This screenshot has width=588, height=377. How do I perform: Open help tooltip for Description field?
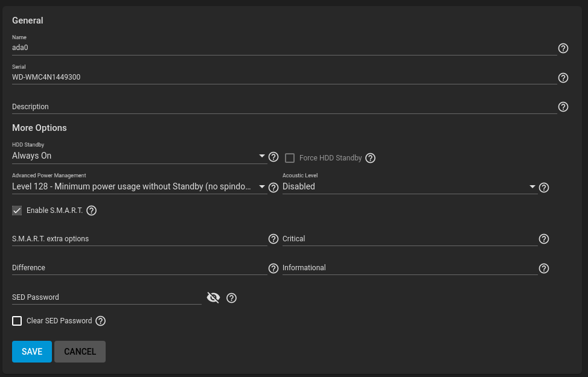point(563,107)
